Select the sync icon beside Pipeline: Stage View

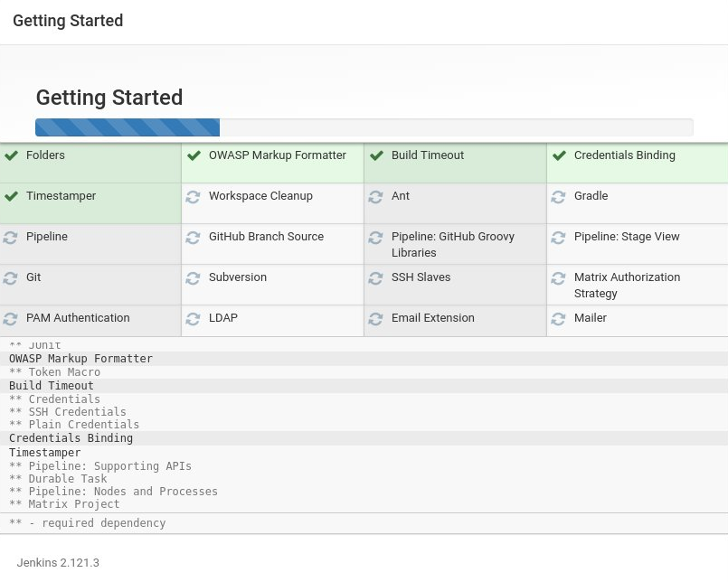pyautogui.click(x=558, y=238)
